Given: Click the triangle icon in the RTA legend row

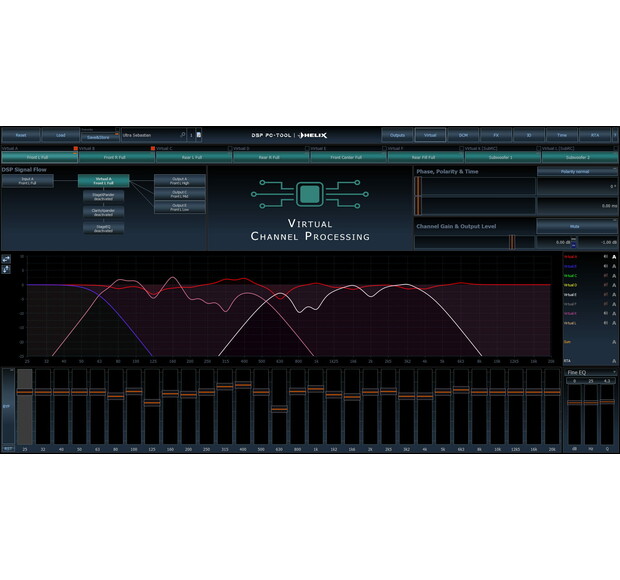Looking at the screenshot, I should pos(613,359).
